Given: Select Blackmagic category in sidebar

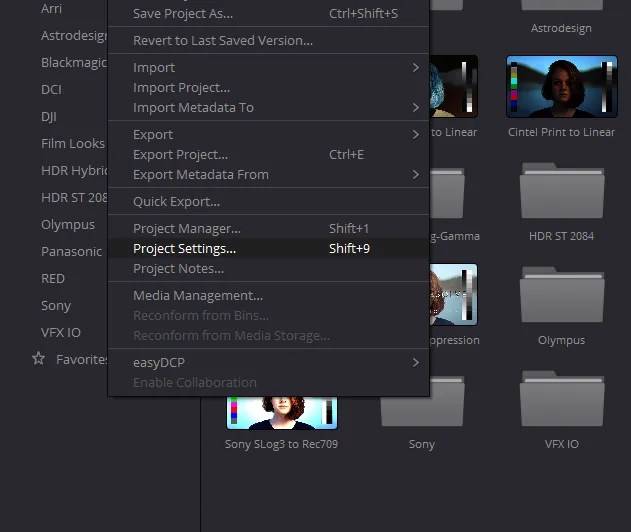Looking at the screenshot, I should tap(74, 63).
